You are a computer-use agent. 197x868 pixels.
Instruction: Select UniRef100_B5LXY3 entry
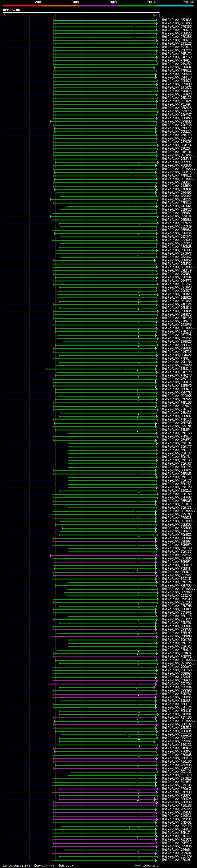(x=177, y=50)
